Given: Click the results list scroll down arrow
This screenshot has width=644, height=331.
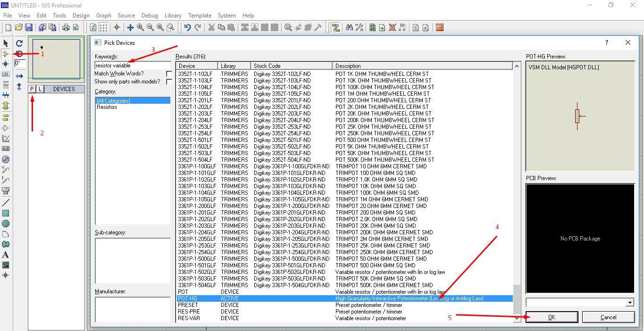Looking at the screenshot, I should (x=517, y=318).
